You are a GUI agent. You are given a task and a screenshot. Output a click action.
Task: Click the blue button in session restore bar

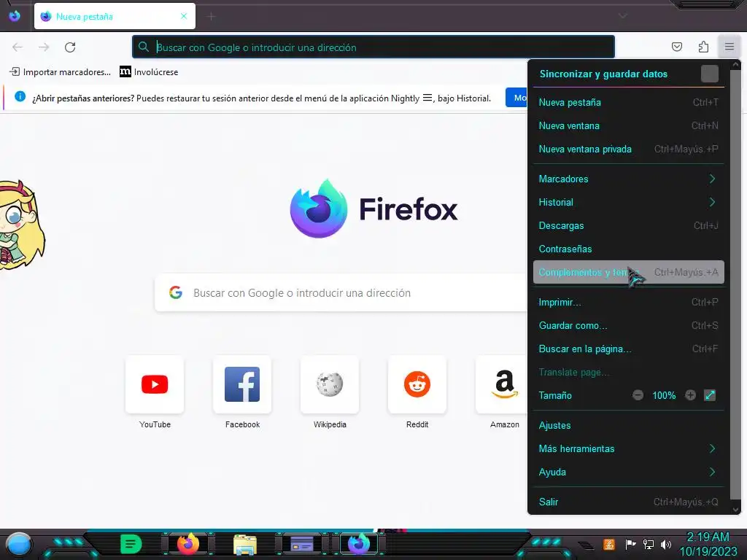[516, 98]
